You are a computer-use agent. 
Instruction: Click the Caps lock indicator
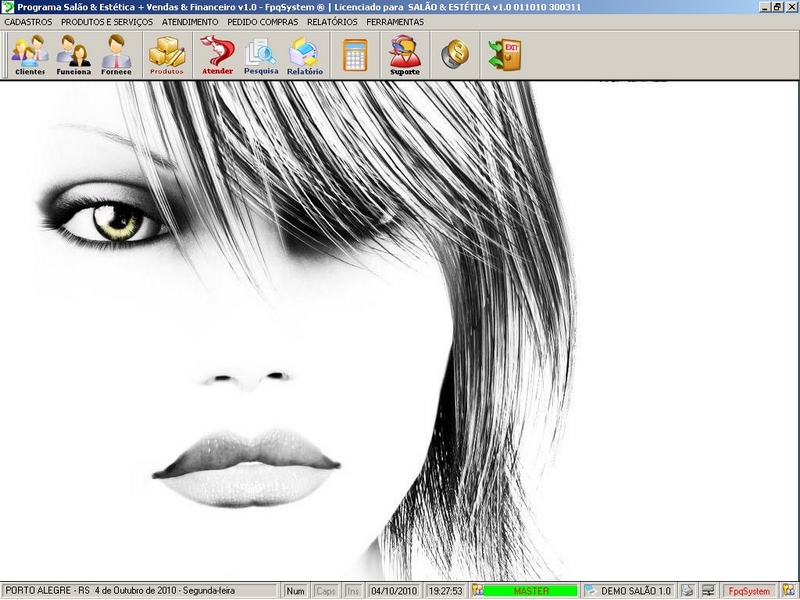[326, 591]
